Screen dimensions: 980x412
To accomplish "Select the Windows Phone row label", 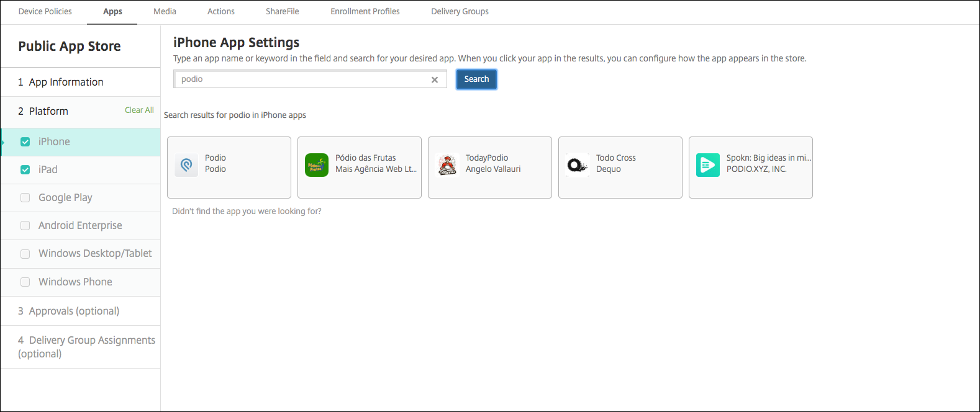I will point(75,282).
